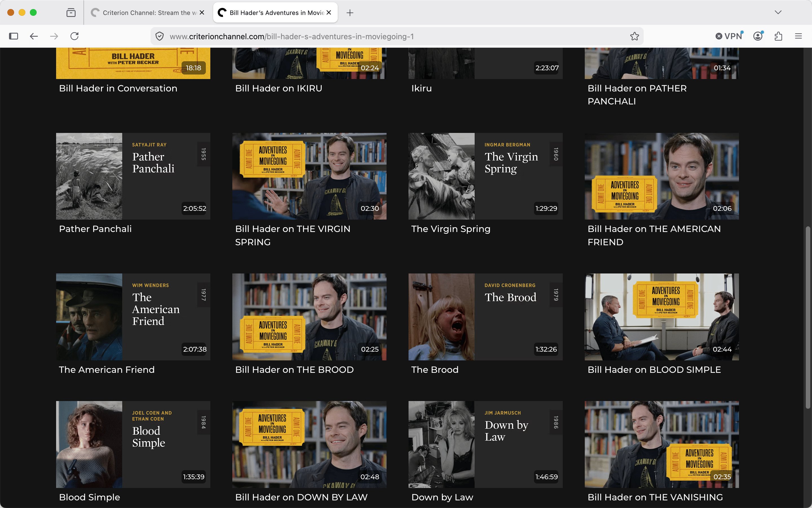The width and height of the screenshot is (812, 508).
Task: Go back to the previous page
Action: click(34, 36)
